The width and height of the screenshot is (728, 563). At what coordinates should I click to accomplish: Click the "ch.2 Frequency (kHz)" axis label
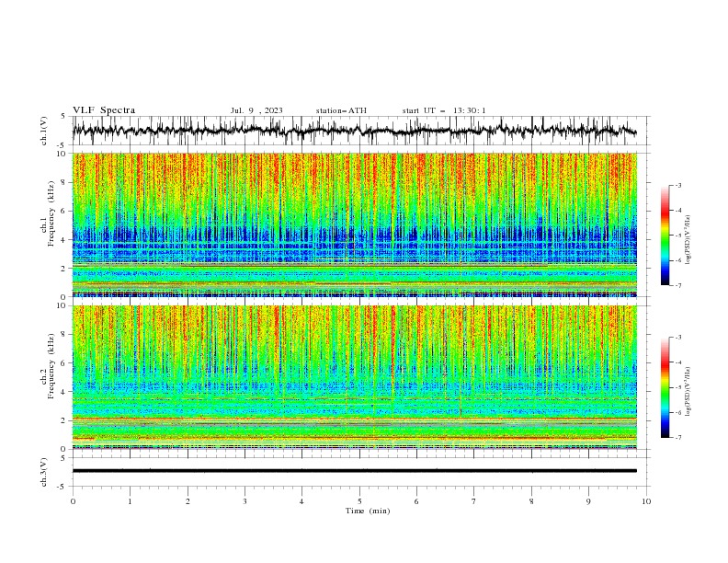tap(48, 366)
